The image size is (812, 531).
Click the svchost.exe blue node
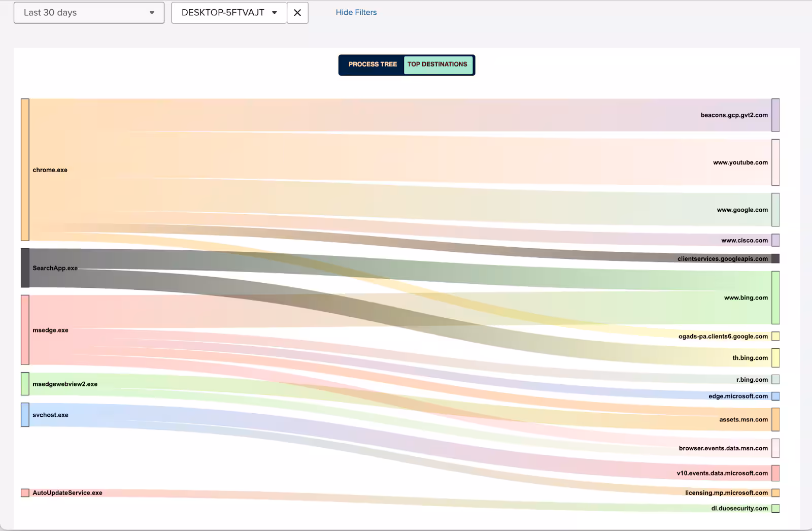point(25,415)
